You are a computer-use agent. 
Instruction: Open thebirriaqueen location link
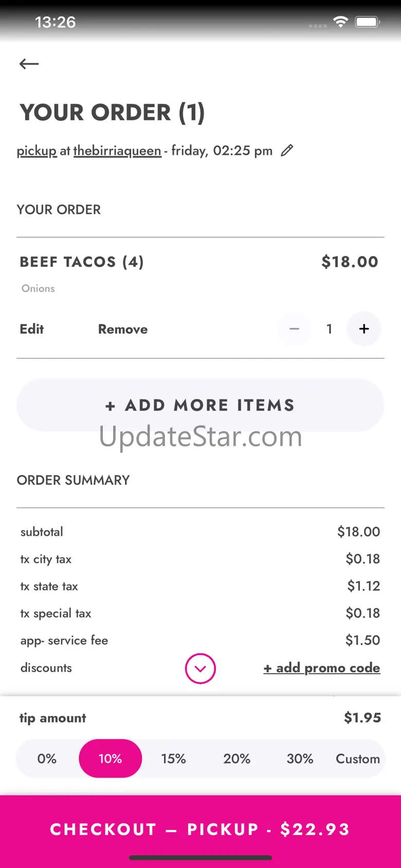[117, 151]
